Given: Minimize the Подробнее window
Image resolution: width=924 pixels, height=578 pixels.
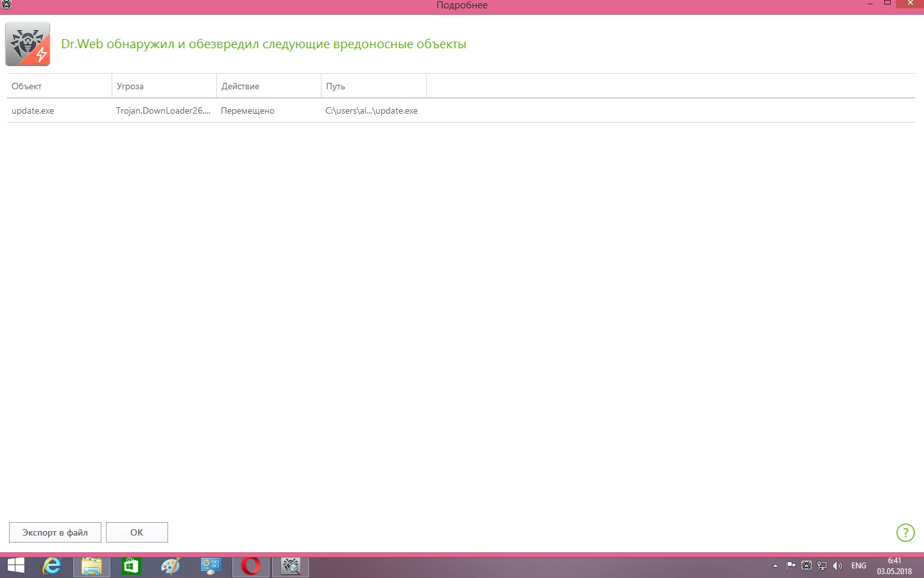Looking at the screenshot, I should click(870, 4).
